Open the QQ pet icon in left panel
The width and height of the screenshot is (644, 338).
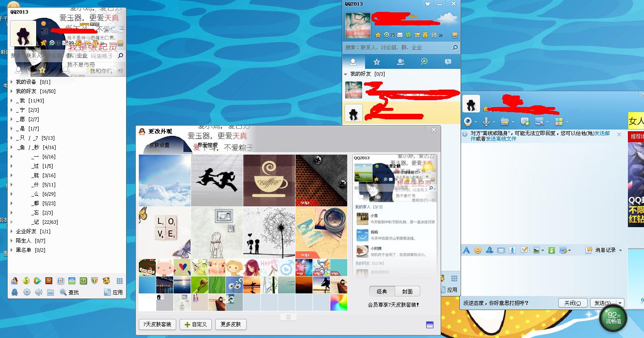(106, 281)
